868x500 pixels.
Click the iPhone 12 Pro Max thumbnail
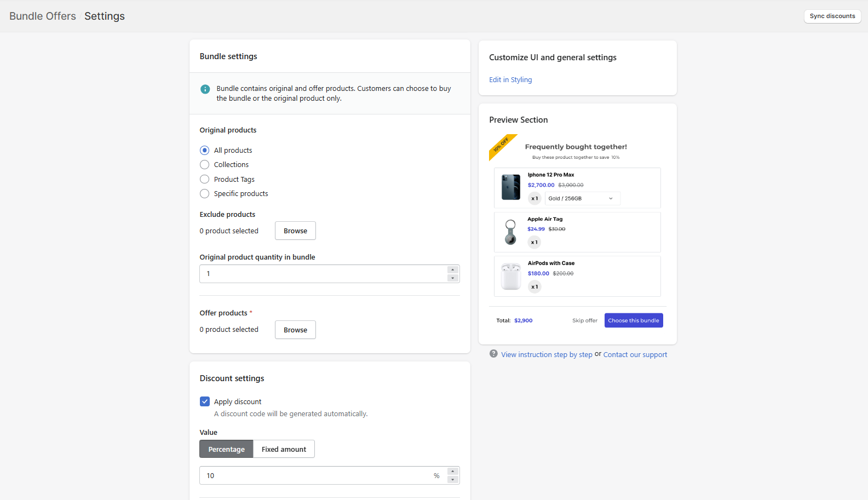(511, 187)
